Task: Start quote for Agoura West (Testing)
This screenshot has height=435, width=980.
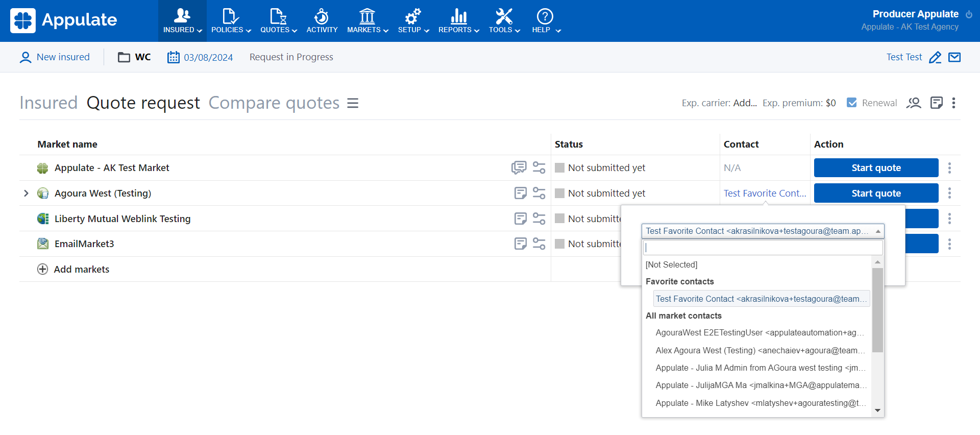Action: 876,193
